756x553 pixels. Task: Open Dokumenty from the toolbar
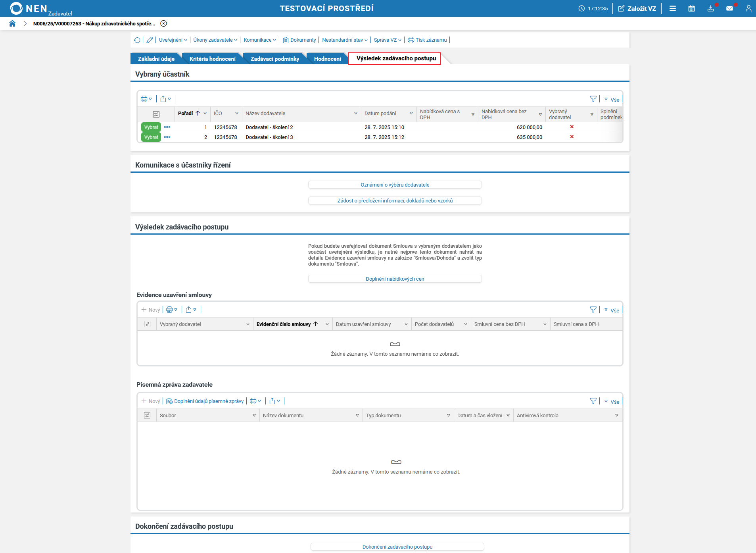tap(299, 40)
